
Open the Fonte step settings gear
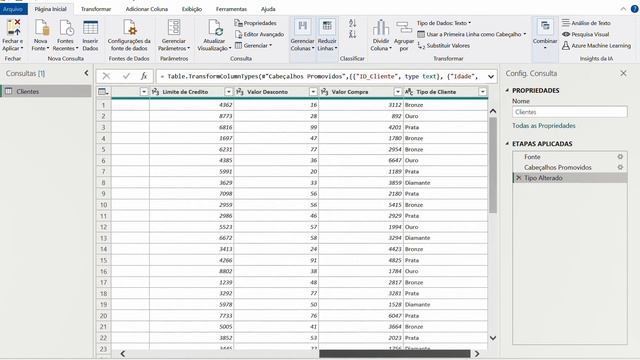click(620, 157)
